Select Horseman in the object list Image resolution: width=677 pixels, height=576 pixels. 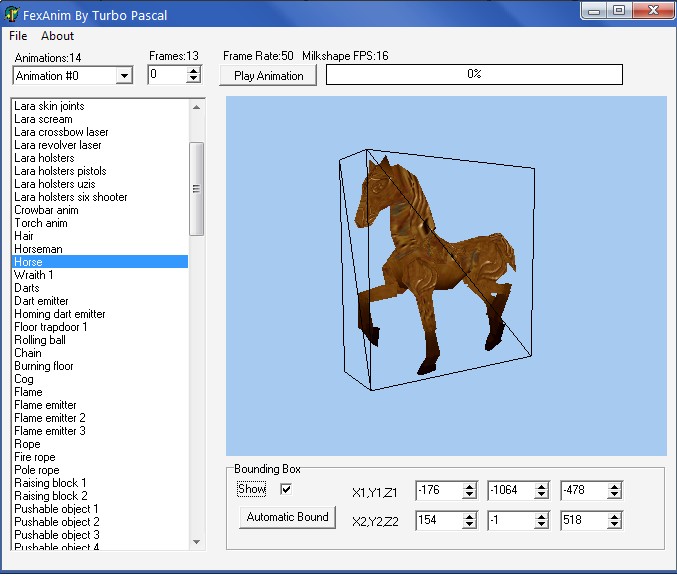point(38,249)
